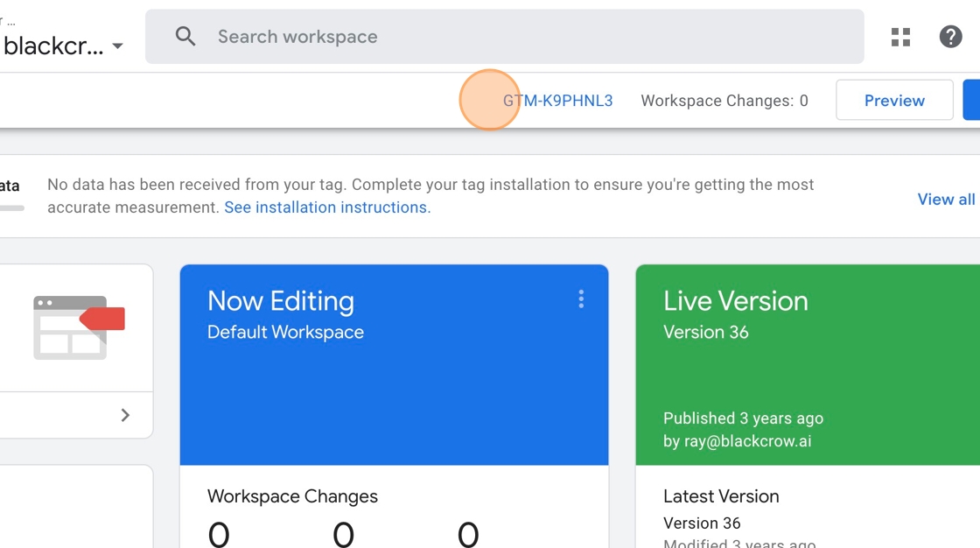Click the GTM-K9PHNL3 container ID
Screen dimensions: 980x548
[557, 101]
